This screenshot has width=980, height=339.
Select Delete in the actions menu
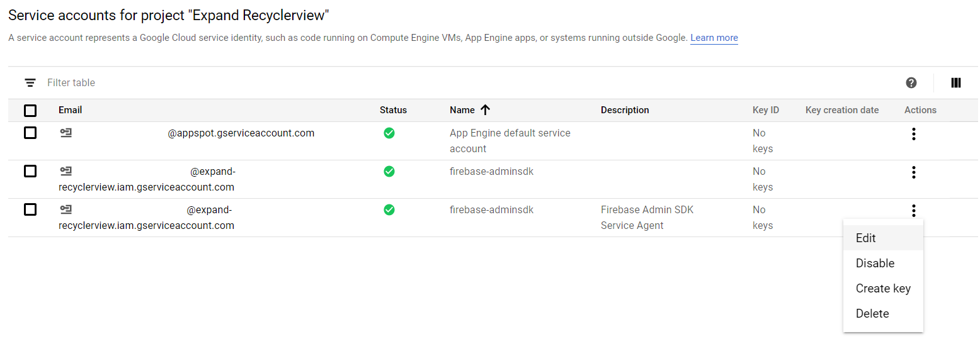point(872,314)
